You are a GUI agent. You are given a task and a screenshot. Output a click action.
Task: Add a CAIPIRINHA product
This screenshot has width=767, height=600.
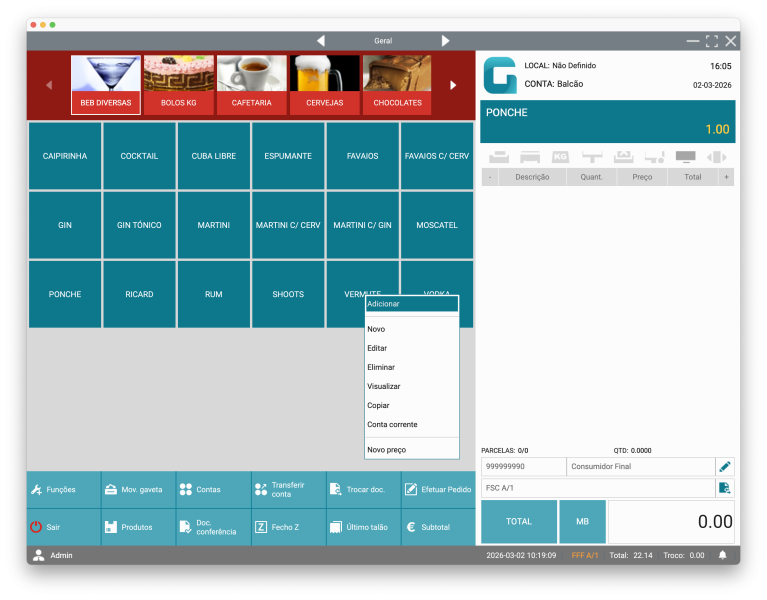point(65,156)
